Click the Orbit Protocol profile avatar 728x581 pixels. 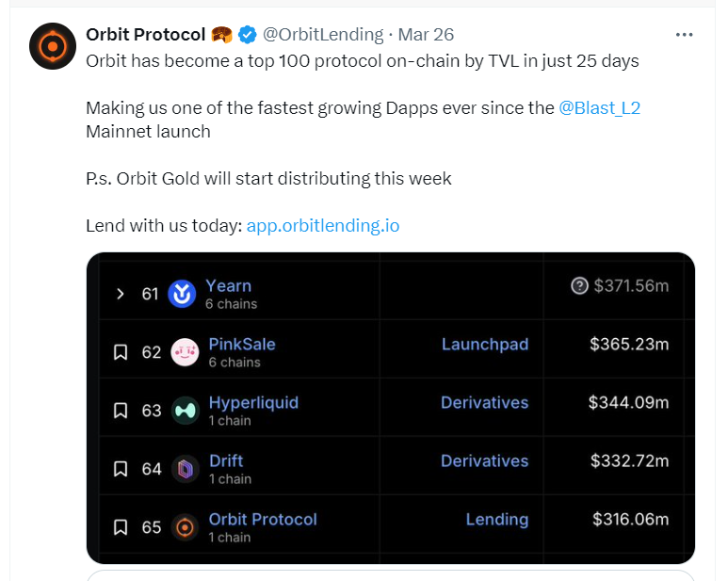[x=53, y=45]
